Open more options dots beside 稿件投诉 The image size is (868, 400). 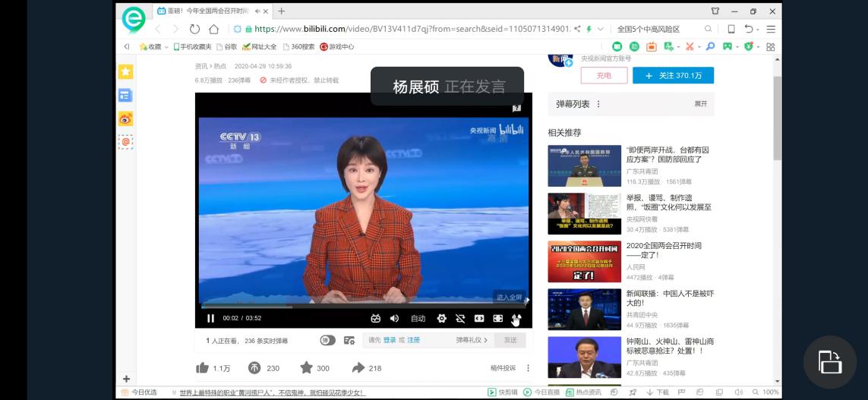(x=528, y=368)
